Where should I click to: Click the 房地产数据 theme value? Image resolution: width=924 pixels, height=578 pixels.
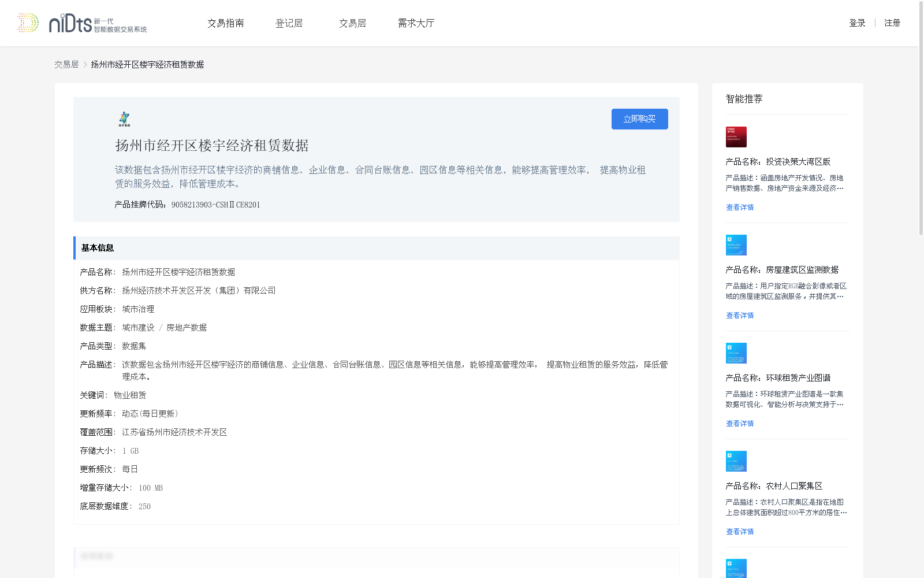187,328
